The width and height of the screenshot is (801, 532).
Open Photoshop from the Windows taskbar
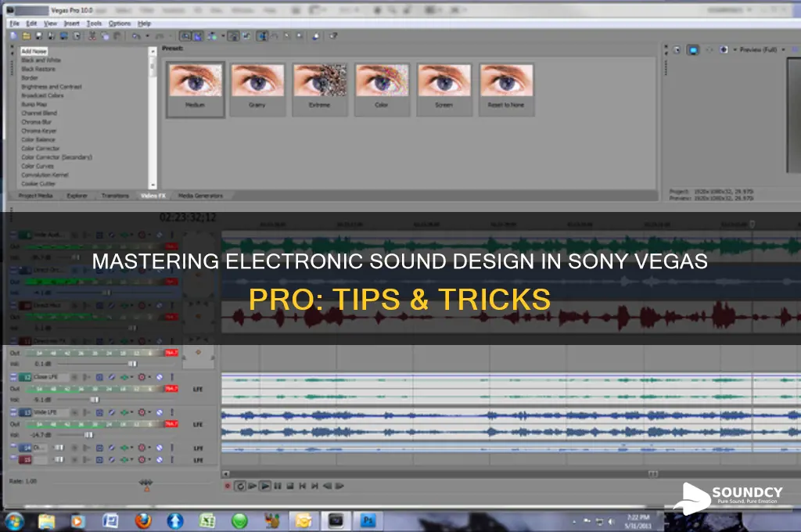(x=368, y=521)
